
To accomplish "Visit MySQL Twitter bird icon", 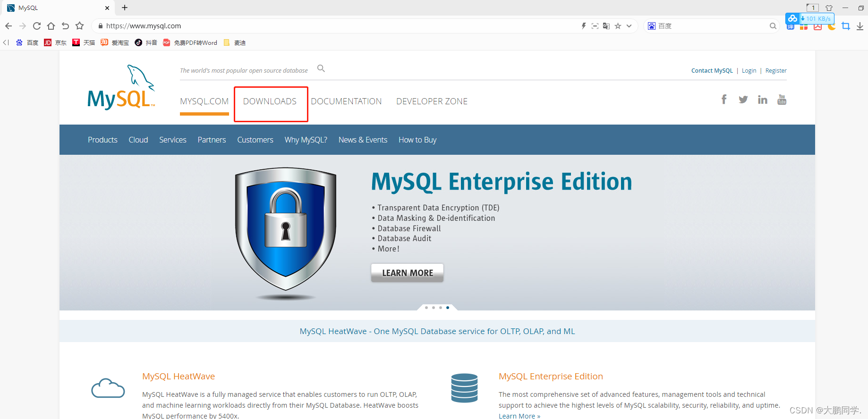I will click(743, 100).
